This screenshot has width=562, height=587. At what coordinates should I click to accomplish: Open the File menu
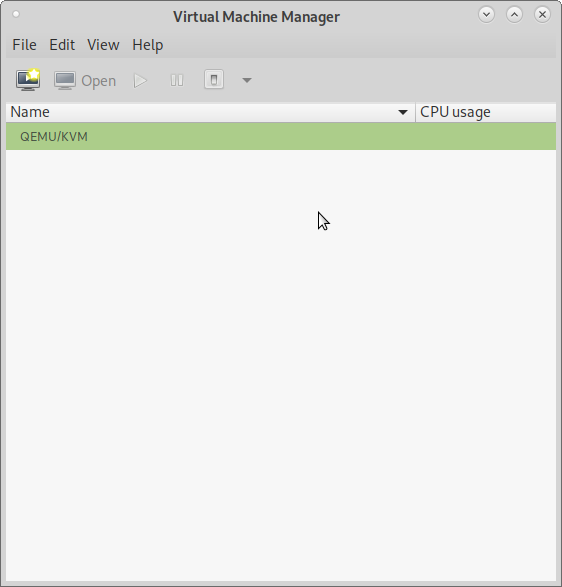[x=24, y=45]
